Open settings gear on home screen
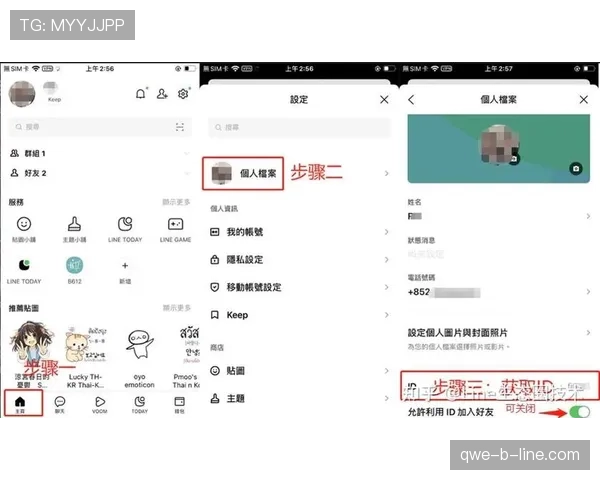Image resolution: width=600 pixels, height=480 pixels. tap(183, 94)
